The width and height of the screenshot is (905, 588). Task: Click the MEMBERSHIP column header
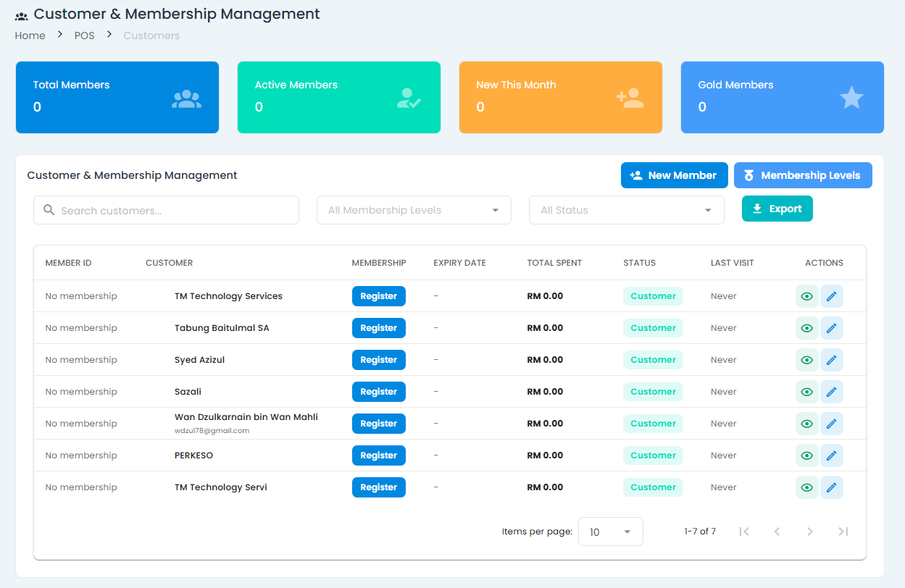click(379, 263)
